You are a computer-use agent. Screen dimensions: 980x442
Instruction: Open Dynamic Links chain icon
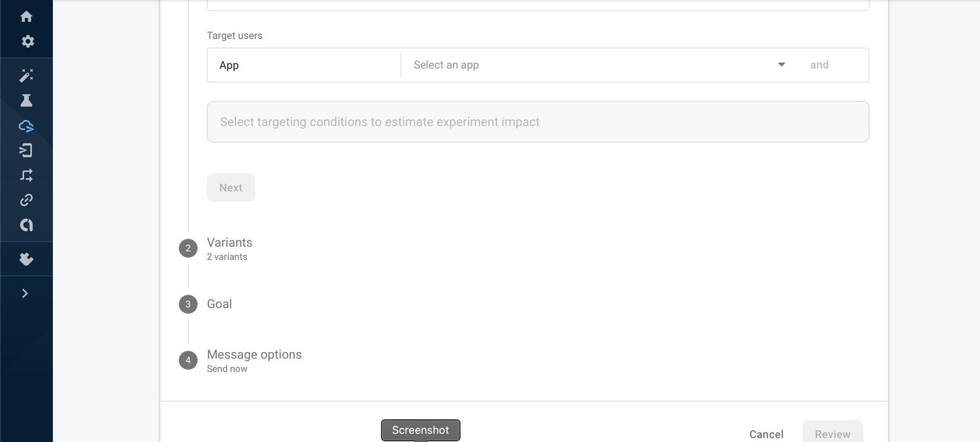pyautogui.click(x=26, y=200)
